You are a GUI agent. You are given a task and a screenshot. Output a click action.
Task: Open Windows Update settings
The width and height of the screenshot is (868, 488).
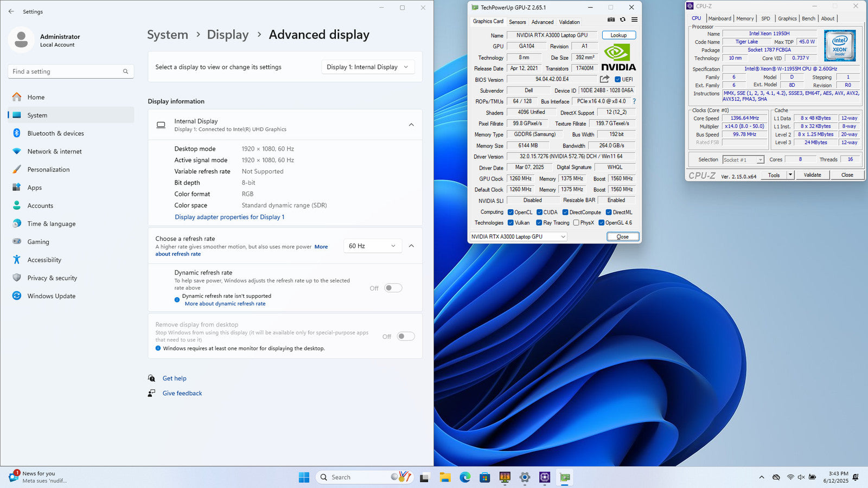click(x=71, y=296)
